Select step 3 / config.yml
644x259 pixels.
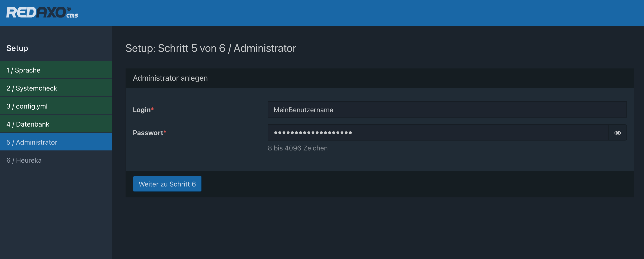click(x=56, y=106)
